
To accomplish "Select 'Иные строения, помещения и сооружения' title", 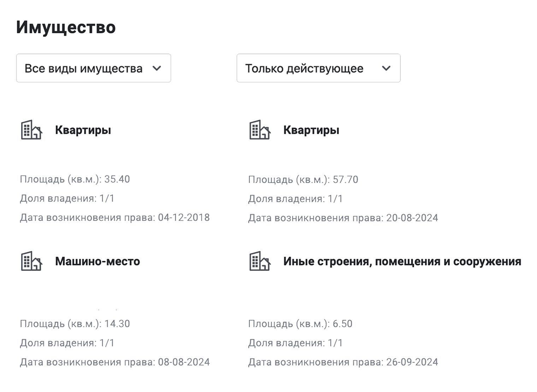I will coord(402,262).
